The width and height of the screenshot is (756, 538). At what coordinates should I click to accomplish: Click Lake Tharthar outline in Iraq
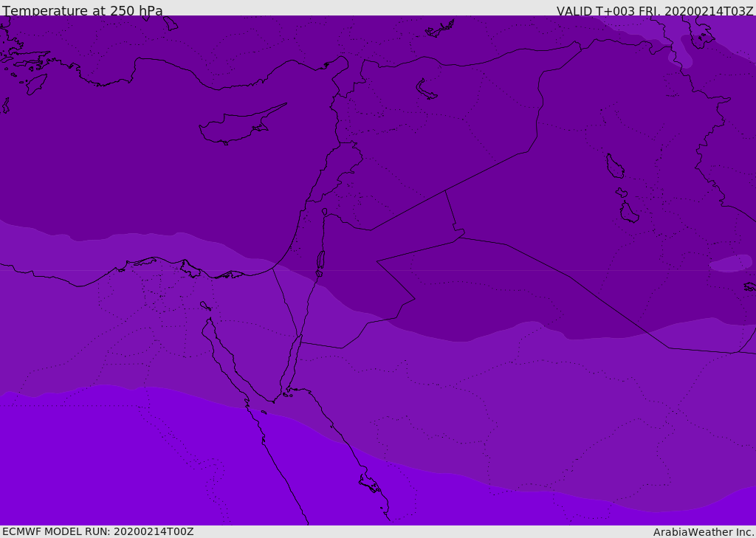point(614,166)
